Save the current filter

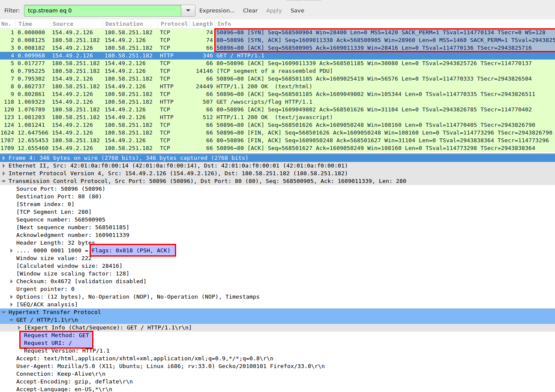click(297, 11)
